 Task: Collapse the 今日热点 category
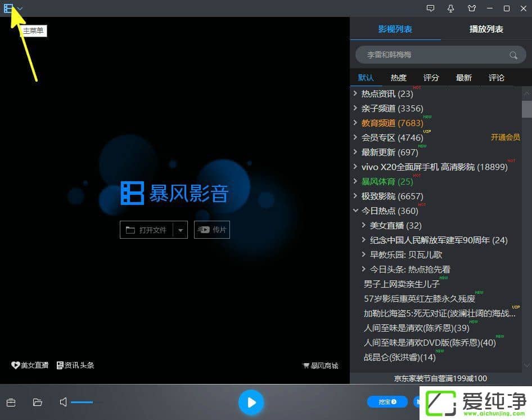[x=355, y=211]
